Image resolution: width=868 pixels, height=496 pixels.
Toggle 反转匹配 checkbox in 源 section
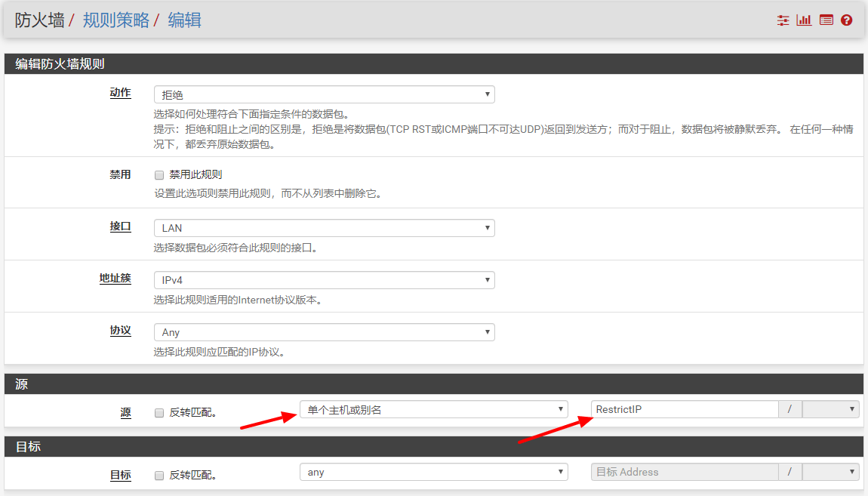[x=159, y=413]
